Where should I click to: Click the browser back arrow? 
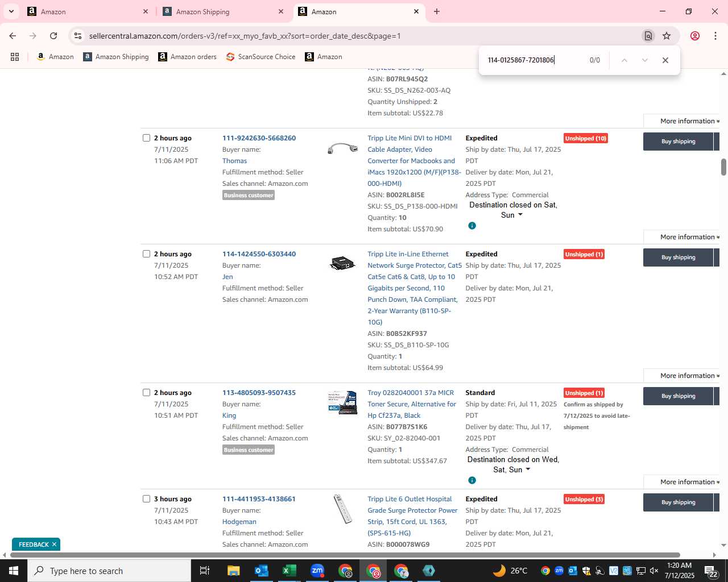[13, 36]
